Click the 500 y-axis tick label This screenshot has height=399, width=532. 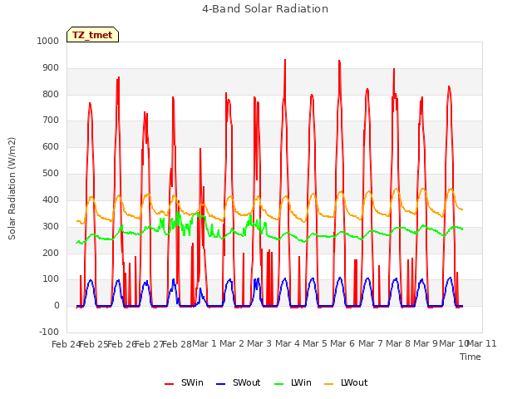(51, 174)
